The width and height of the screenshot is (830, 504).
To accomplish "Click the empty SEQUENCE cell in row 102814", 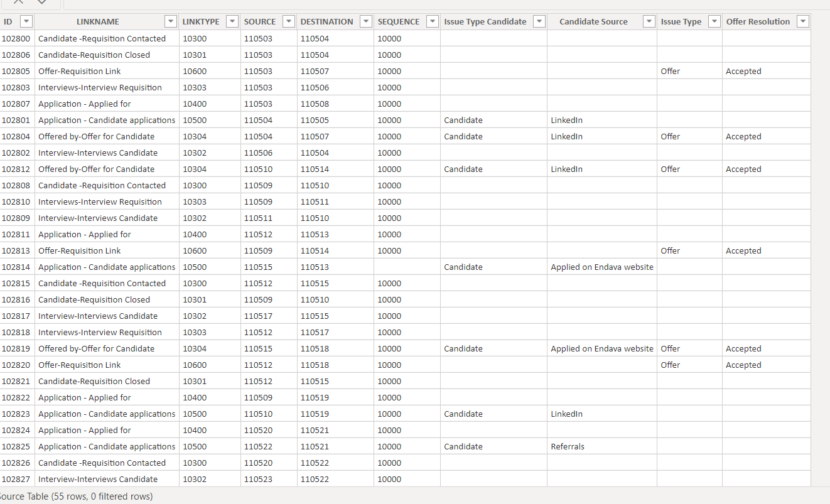I will tap(407, 267).
